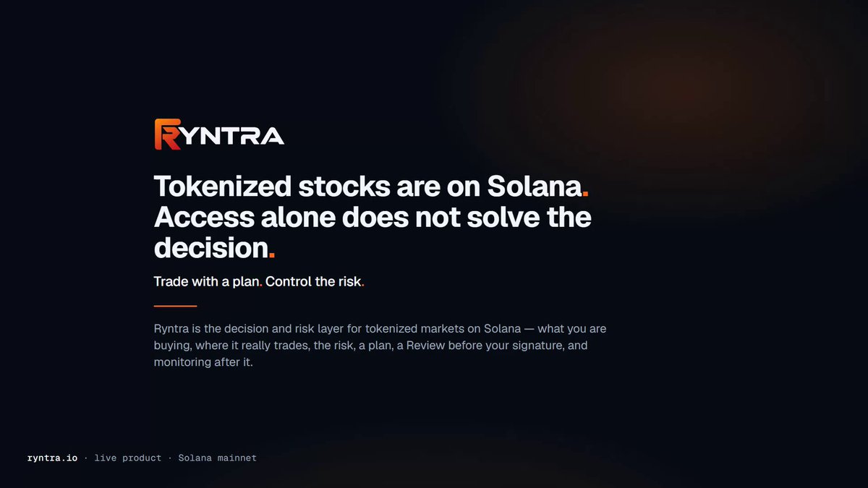Click the Trade with a plan text

click(206, 282)
